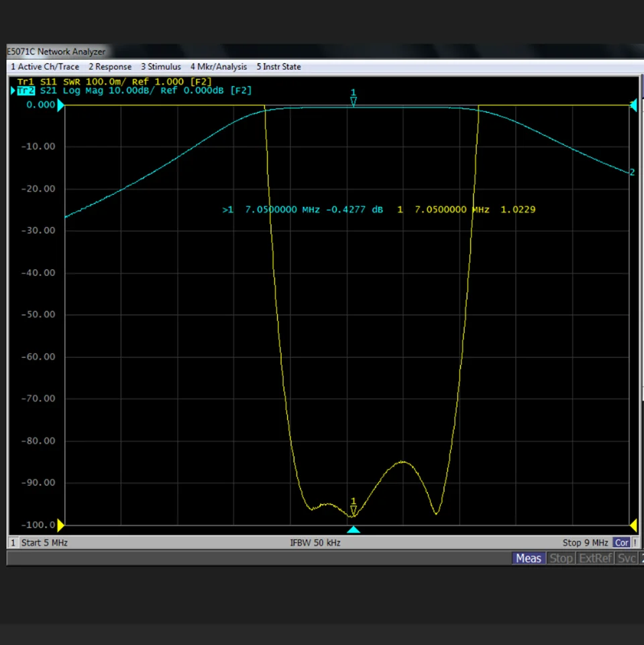644x645 pixels.
Task: Open the Instr State menu
Action: click(278, 66)
